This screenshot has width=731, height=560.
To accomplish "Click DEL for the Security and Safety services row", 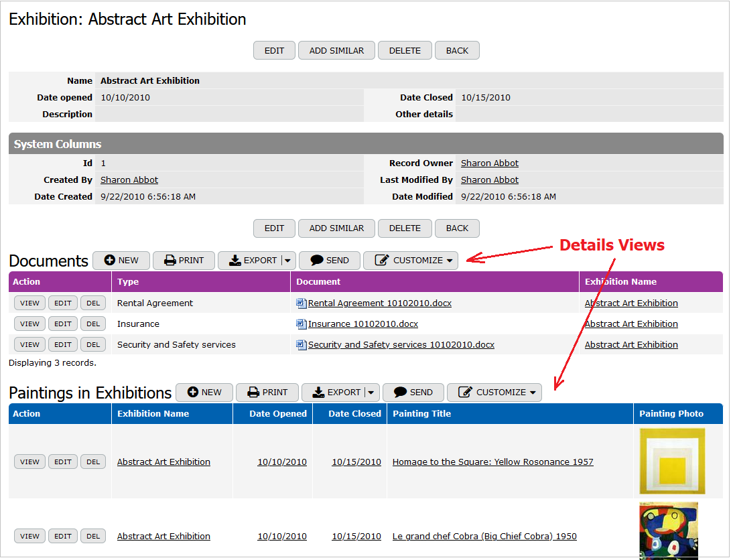I will (x=93, y=345).
